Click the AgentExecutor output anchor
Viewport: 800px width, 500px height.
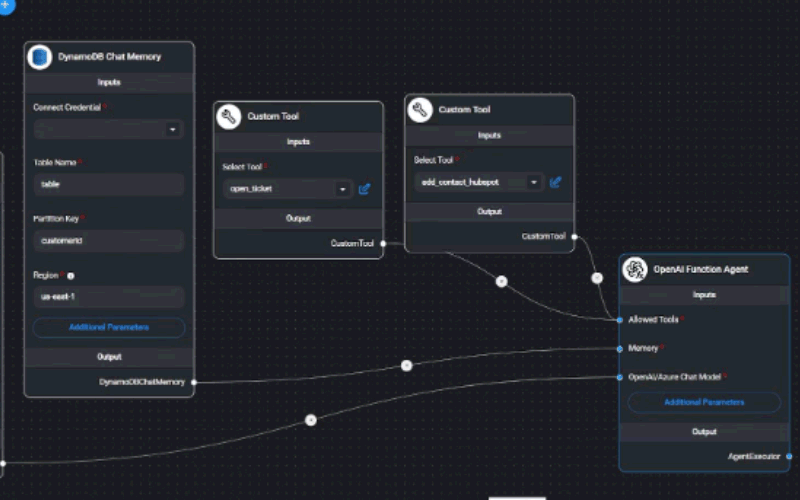click(789, 457)
